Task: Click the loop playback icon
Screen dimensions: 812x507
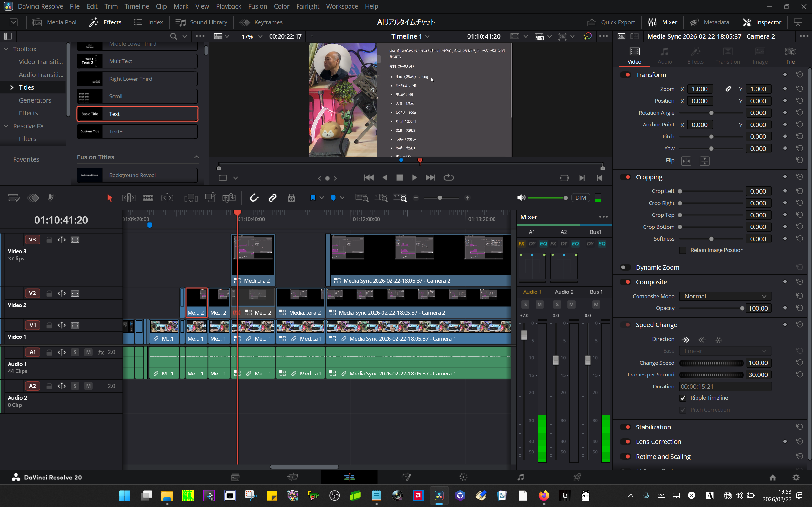Action: point(449,177)
